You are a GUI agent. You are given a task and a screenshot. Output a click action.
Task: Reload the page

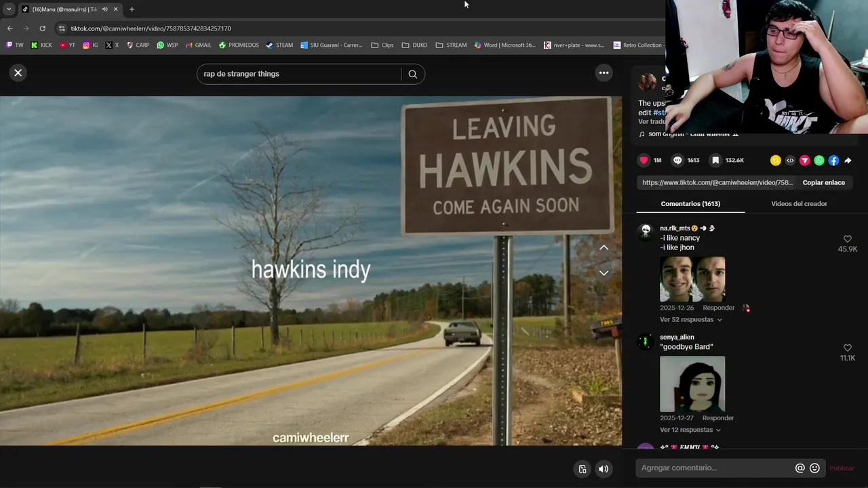42,28
